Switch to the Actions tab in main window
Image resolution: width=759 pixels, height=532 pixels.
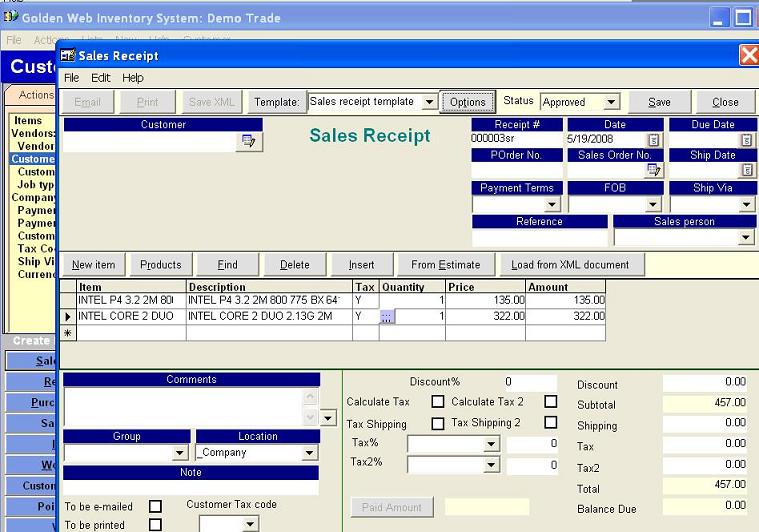tap(35, 95)
